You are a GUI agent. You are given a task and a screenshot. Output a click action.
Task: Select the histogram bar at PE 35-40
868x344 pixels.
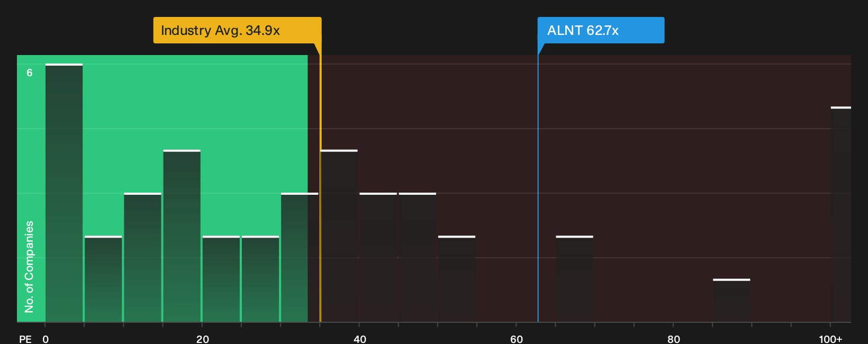[x=339, y=236]
